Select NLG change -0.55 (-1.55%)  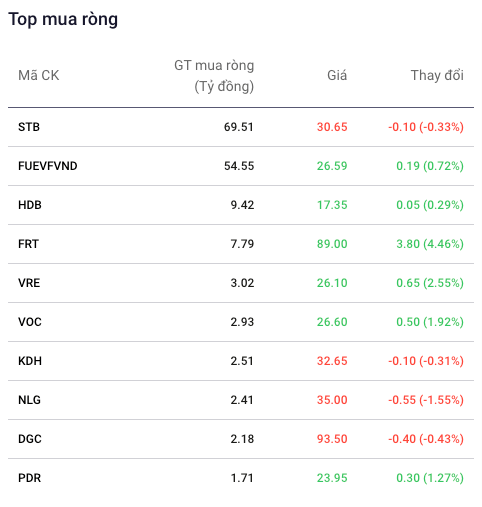[426, 400]
